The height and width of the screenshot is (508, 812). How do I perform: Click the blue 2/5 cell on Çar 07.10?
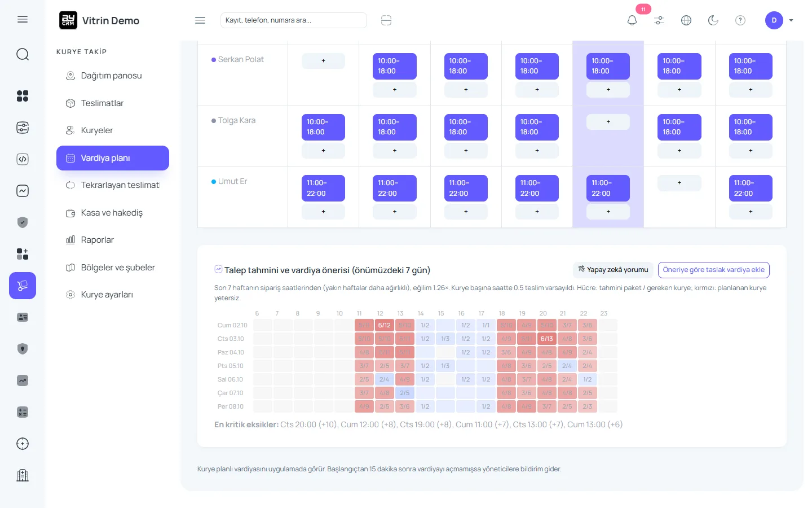pyautogui.click(x=405, y=393)
